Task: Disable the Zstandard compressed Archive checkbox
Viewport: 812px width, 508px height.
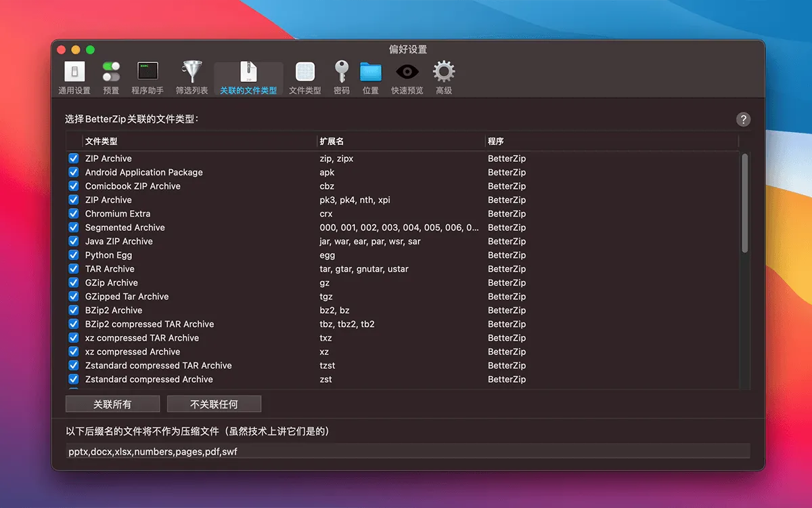Action: [74, 379]
